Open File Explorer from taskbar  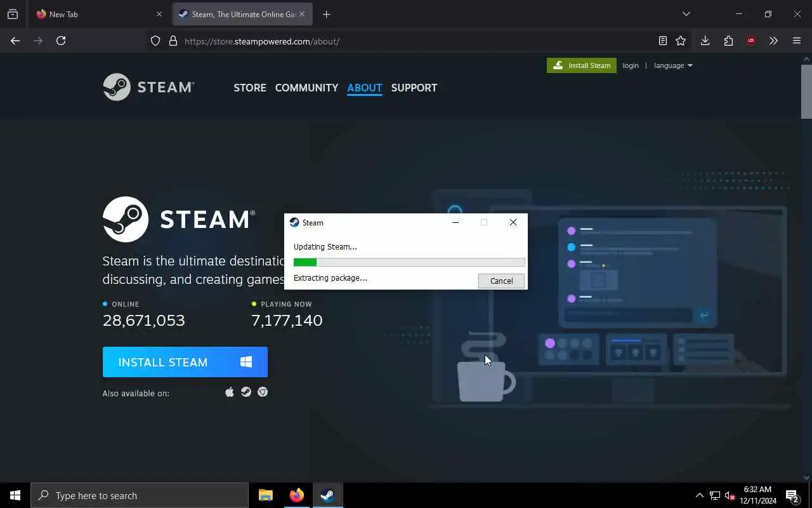pyautogui.click(x=266, y=495)
